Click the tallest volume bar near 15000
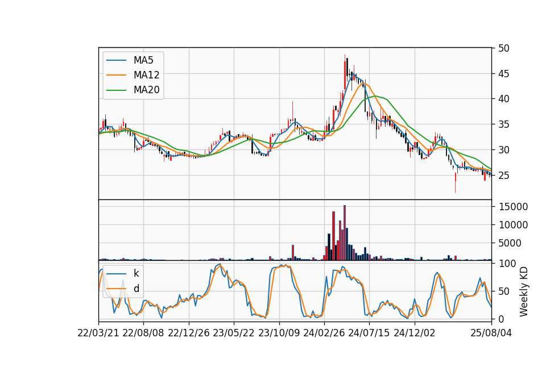This screenshot has width=546, height=392. click(x=345, y=233)
